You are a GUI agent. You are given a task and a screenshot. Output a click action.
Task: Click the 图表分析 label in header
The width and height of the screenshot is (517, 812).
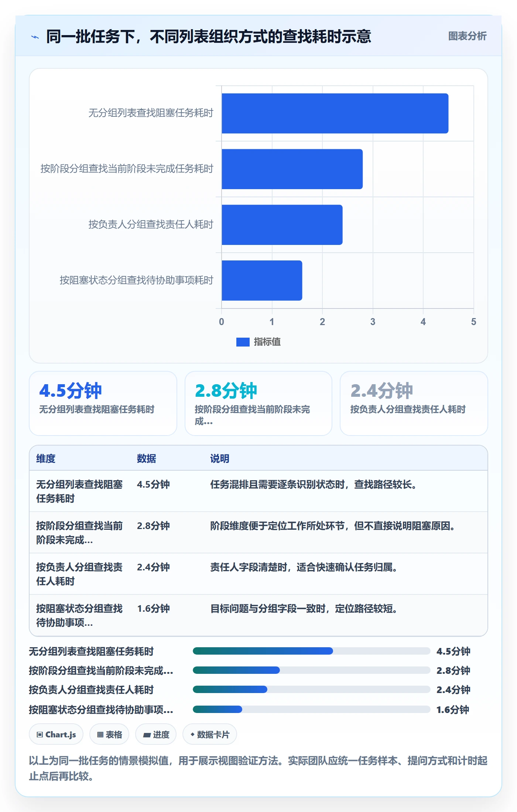point(467,36)
